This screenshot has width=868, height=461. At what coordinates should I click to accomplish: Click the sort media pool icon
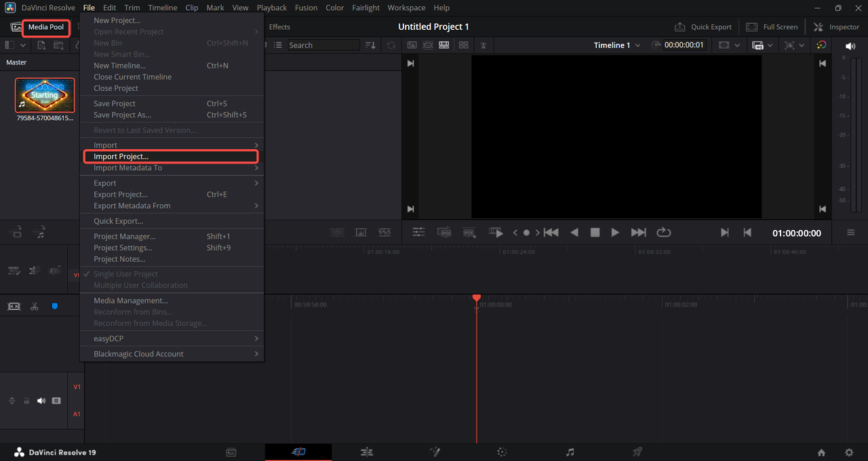370,45
